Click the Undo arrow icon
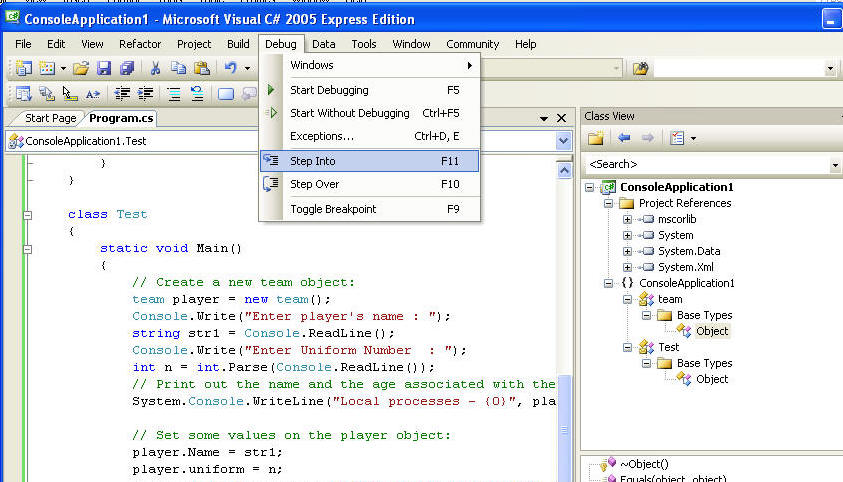This screenshot has width=843, height=482. tap(230, 68)
